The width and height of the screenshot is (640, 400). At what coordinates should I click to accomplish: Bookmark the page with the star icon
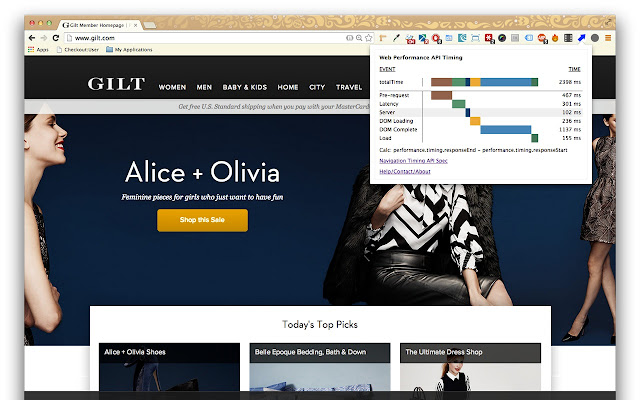(x=369, y=38)
